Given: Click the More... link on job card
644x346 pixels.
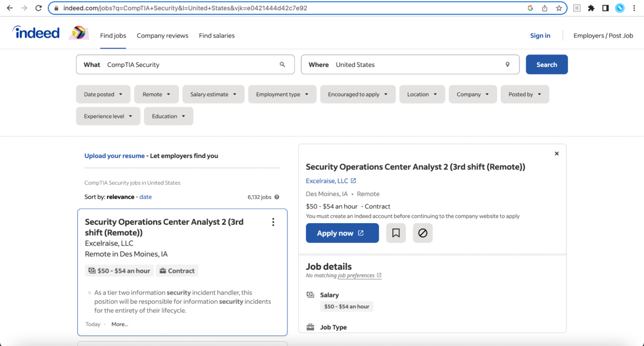Looking at the screenshot, I should click(120, 325).
